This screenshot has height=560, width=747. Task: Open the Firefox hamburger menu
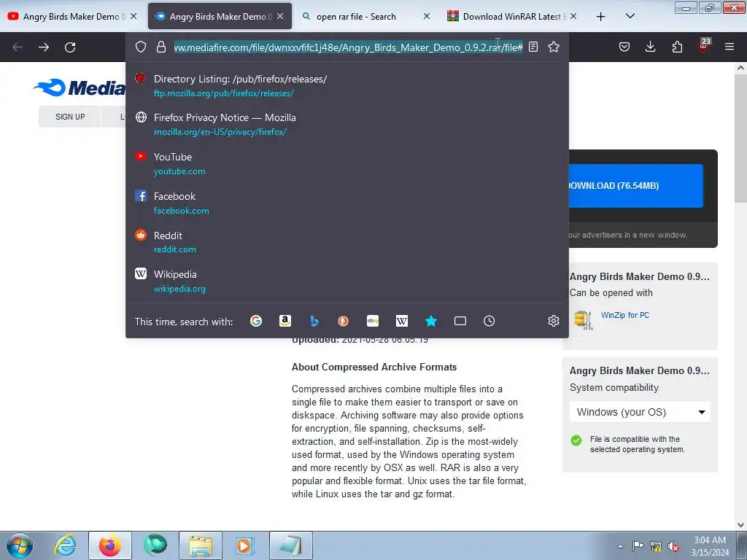coord(729,47)
